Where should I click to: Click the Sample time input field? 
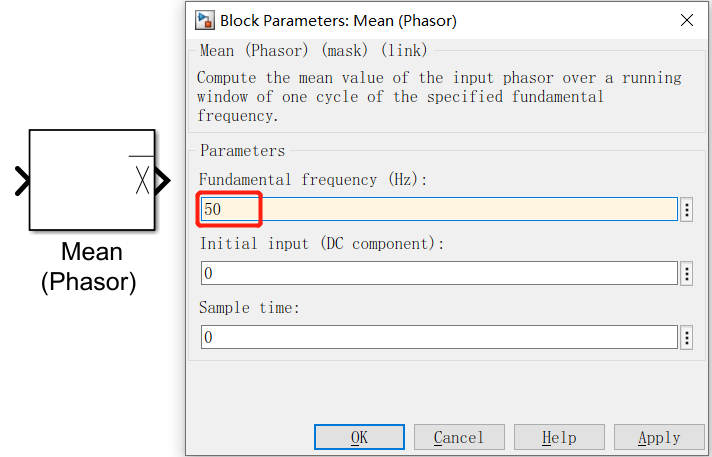tap(440, 337)
